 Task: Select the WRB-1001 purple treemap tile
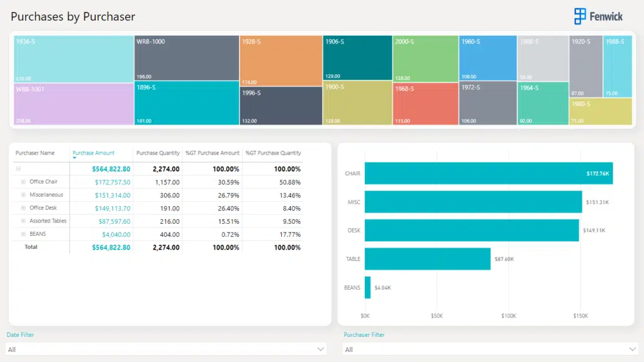pyautogui.click(x=74, y=104)
